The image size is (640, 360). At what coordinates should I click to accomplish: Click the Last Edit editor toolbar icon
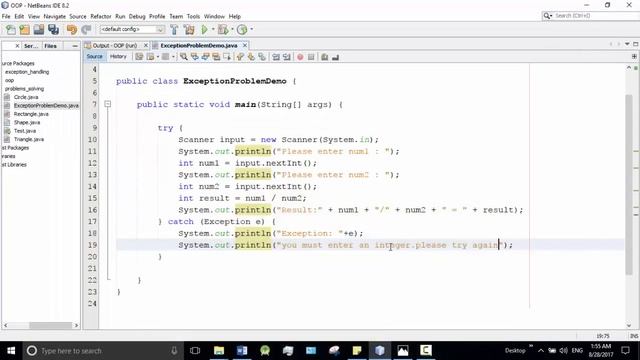coord(139,57)
